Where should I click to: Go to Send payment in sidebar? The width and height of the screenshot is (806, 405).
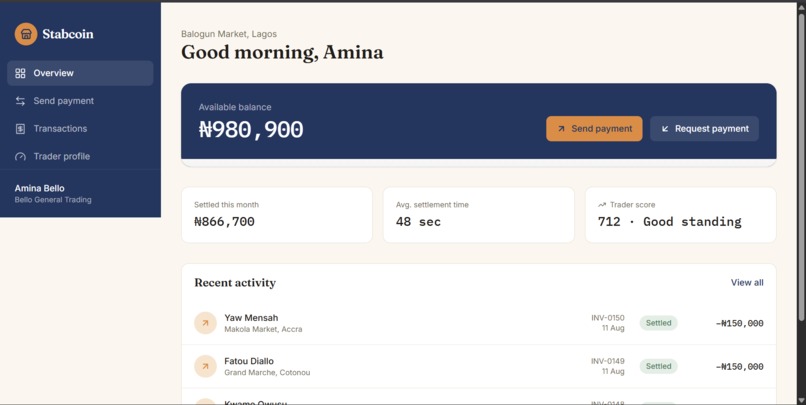pos(80,101)
